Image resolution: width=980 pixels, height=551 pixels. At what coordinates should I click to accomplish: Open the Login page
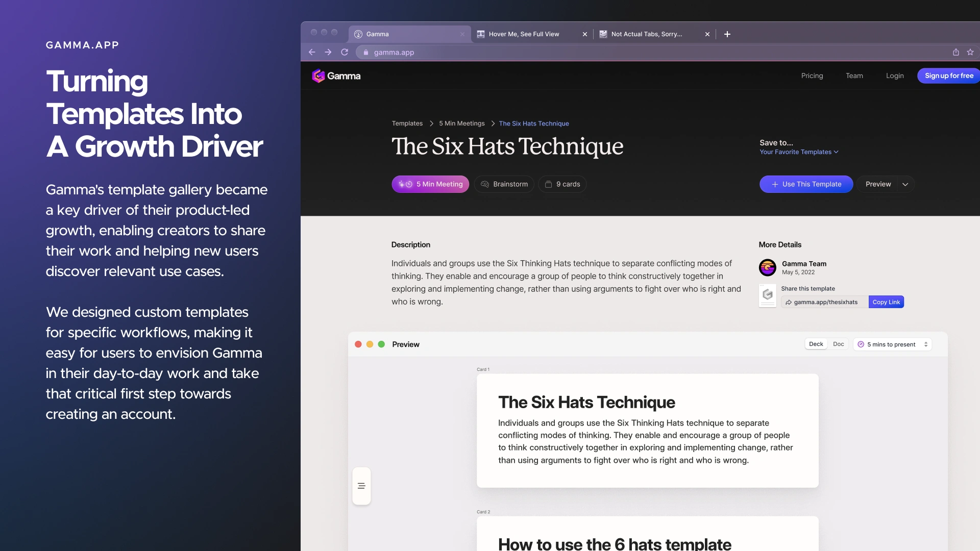pyautogui.click(x=895, y=76)
